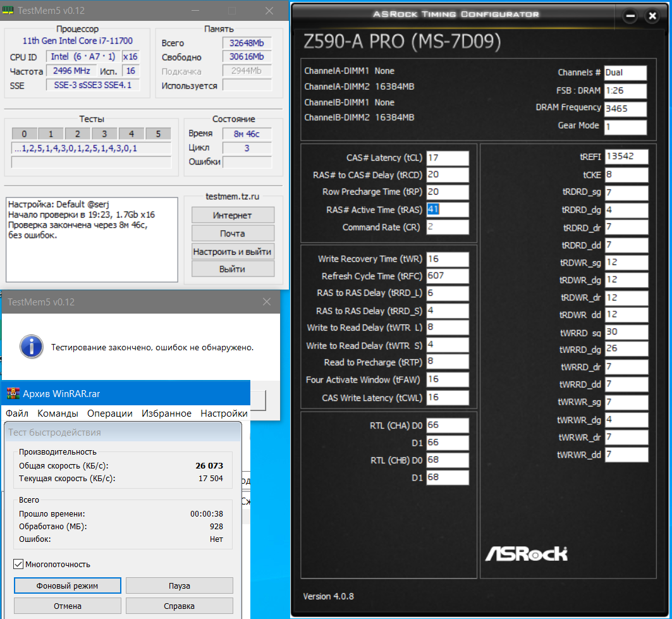Open the Избранное menu in WinRAR

tap(166, 414)
